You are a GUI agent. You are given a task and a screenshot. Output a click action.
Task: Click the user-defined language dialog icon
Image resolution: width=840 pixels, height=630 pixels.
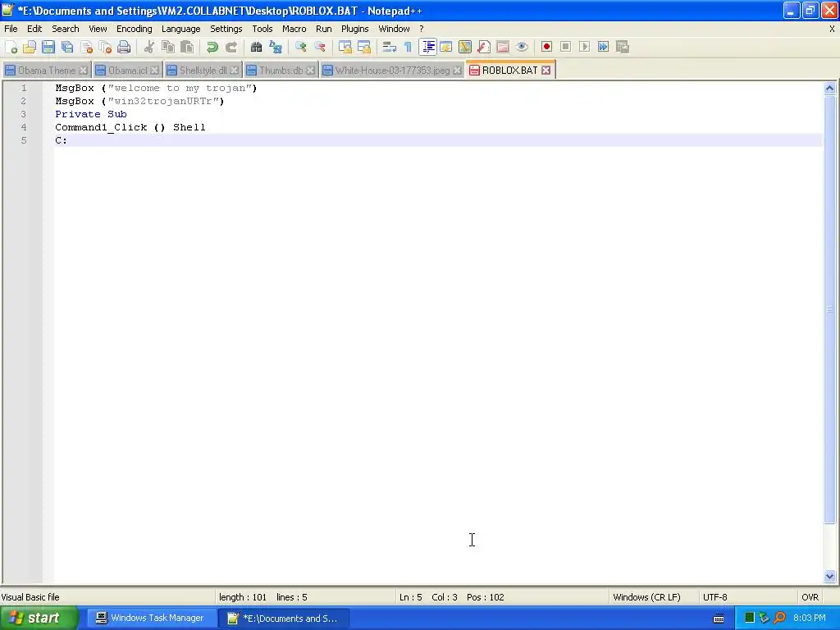[x=446, y=47]
